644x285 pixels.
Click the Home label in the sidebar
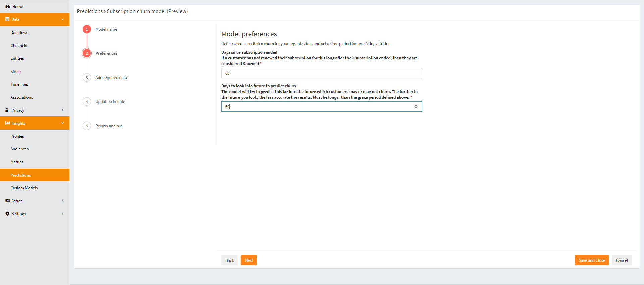[18, 7]
